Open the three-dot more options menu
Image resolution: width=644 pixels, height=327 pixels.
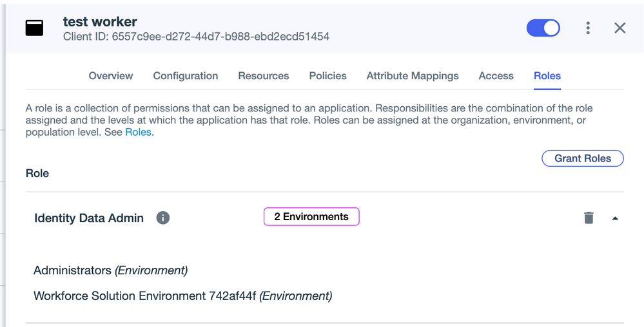click(588, 28)
